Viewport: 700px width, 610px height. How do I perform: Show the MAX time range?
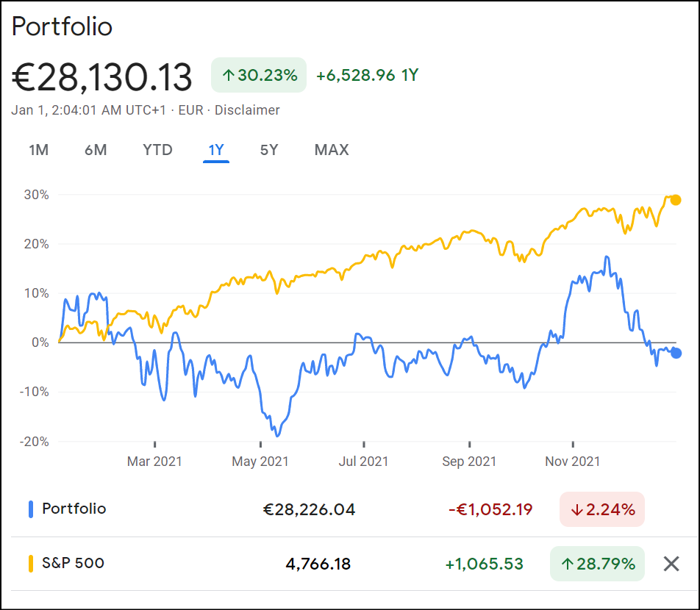click(x=332, y=150)
